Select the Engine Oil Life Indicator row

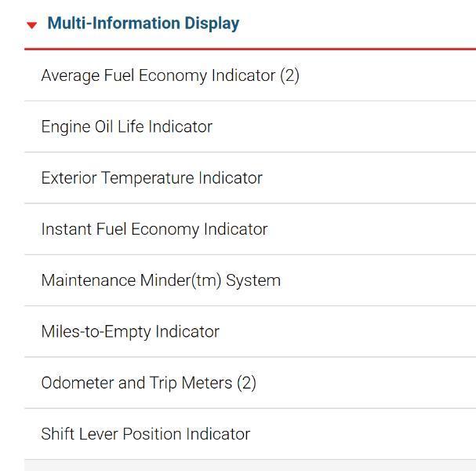click(126, 126)
